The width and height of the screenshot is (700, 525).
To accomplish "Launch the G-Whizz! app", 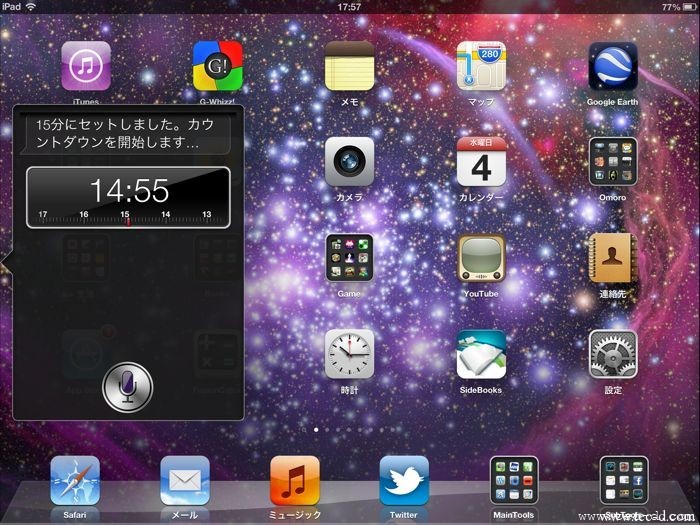I will coord(217,66).
